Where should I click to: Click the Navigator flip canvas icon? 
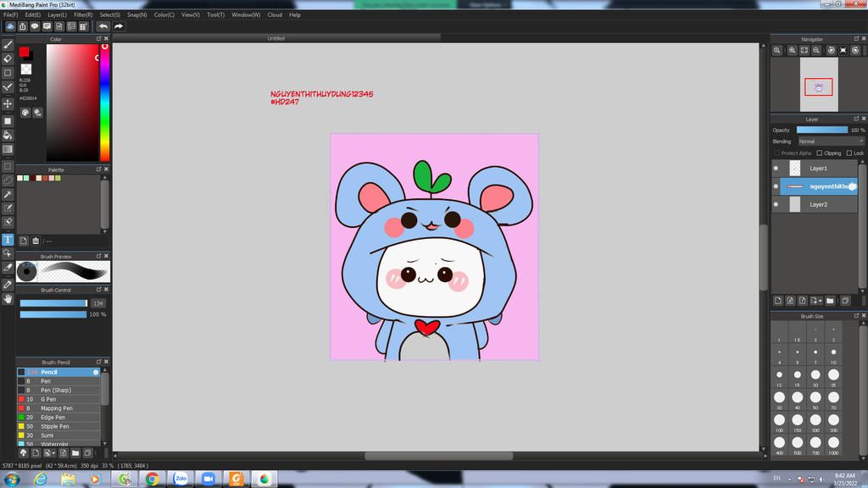pos(843,50)
